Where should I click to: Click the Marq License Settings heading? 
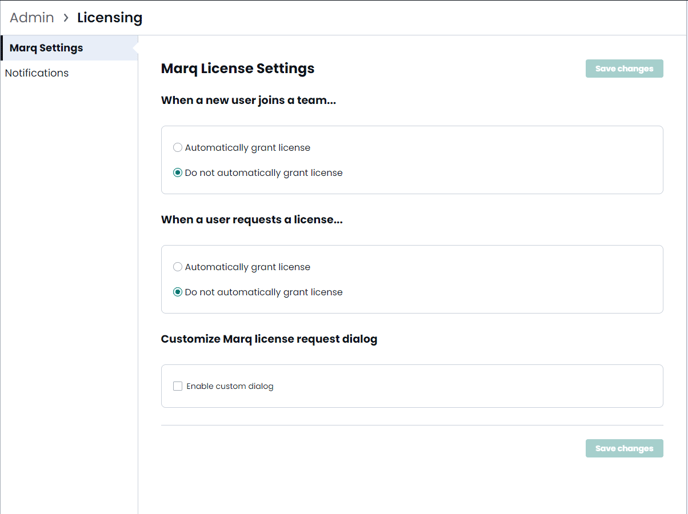click(x=237, y=68)
